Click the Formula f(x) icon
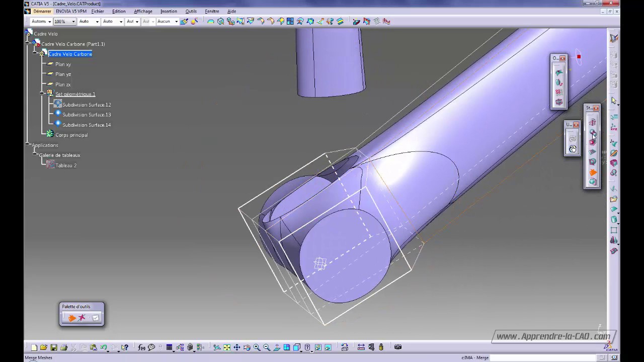 click(141, 347)
